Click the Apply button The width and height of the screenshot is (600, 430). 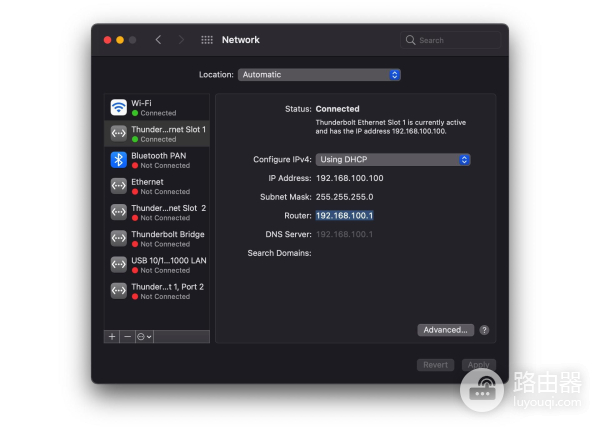(x=479, y=365)
